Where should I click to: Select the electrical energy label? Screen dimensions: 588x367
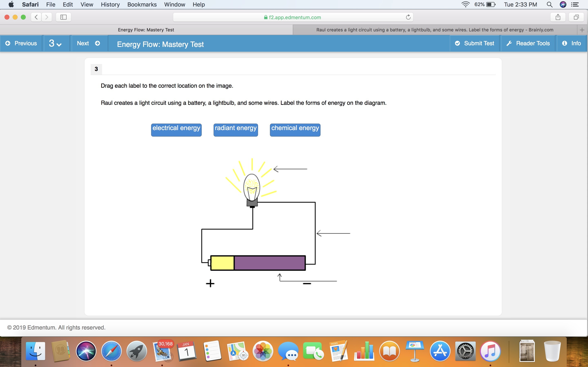pyautogui.click(x=176, y=130)
